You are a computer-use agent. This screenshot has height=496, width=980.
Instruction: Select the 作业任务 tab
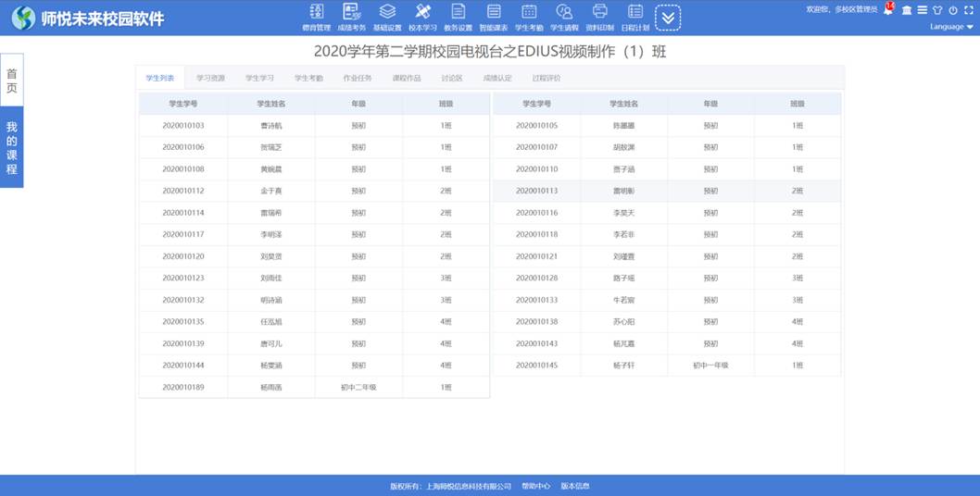pyautogui.click(x=358, y=79)
